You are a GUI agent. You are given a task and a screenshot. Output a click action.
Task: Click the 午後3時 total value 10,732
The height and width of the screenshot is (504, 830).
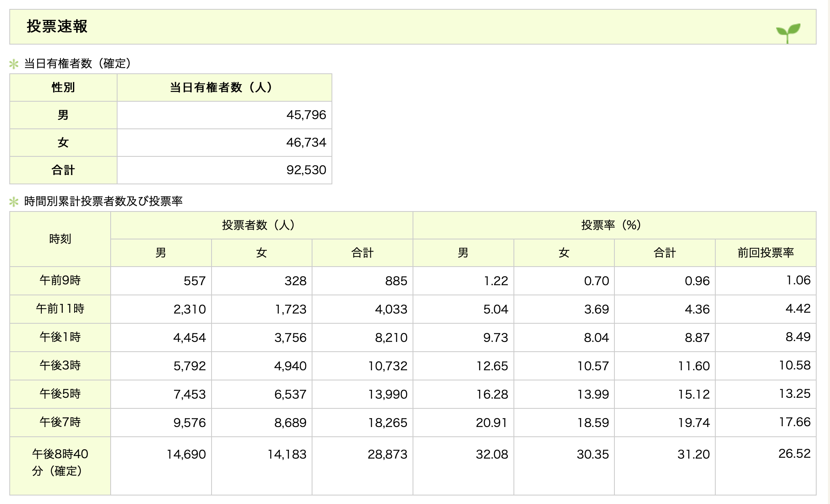click(x=387, y=366)
